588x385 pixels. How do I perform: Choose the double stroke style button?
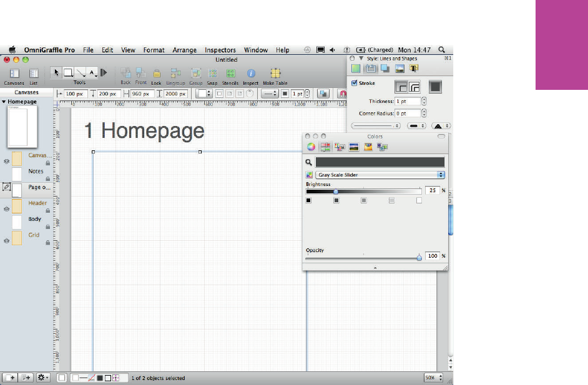pyautogui.click(x=414, y=87)
